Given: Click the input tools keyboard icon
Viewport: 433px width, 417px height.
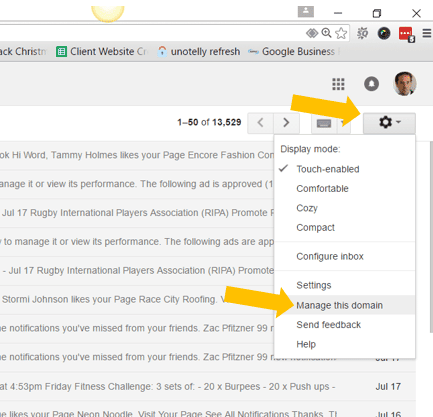Looking at the screenshot, I should tap(324, 123).
